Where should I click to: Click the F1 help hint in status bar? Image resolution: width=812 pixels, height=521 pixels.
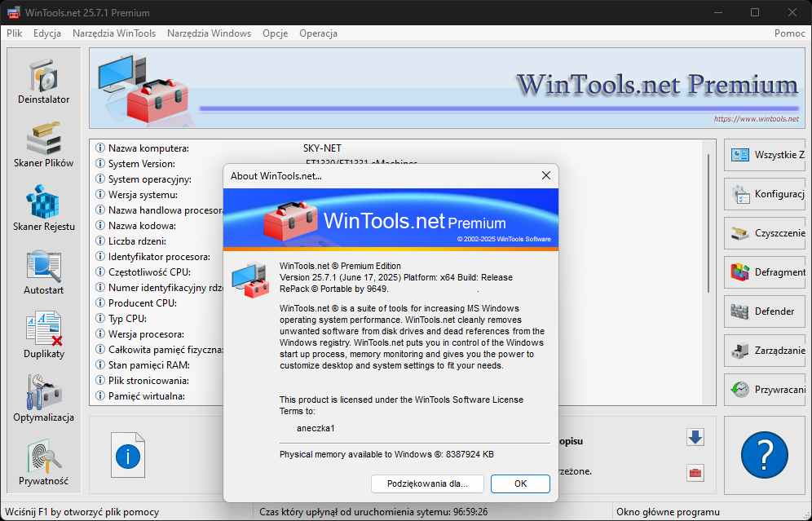(82, 512)
